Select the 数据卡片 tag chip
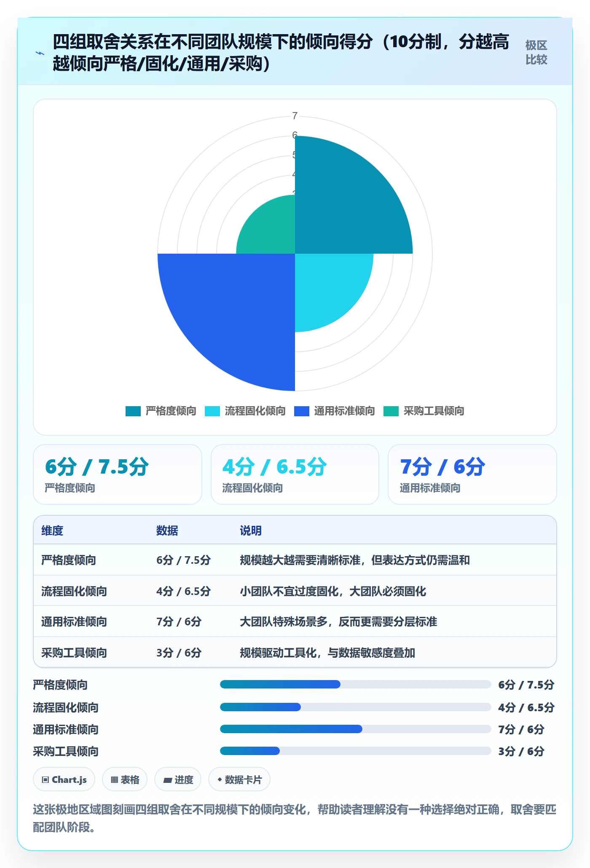Image resolution: width=590 pixels, height=868 pixels. (x=239, y=780)
